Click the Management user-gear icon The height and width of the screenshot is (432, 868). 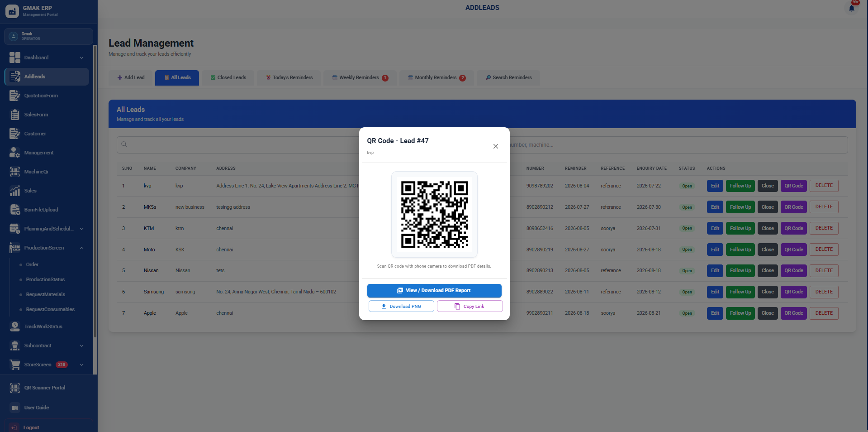(x=15, y=153)
